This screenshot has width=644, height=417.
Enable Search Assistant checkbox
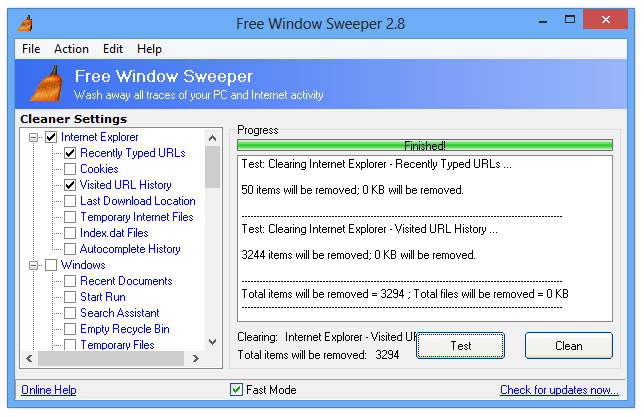point(70,313)
